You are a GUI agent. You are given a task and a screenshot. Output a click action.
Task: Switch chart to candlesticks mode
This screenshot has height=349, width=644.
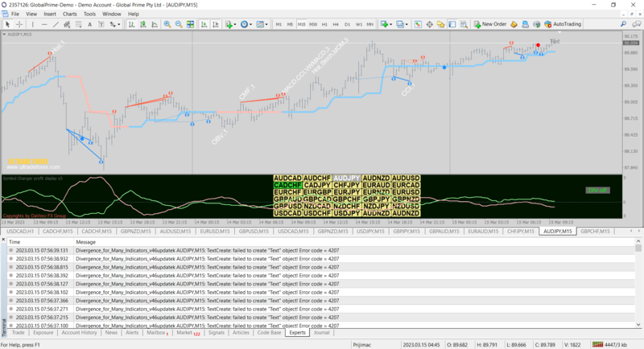click(143, 25)
